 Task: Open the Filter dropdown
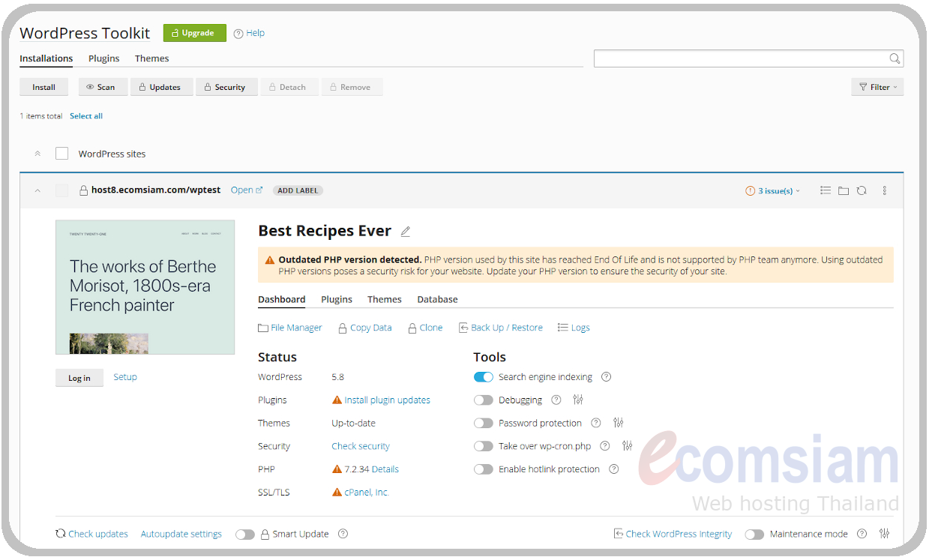(877, 87)
